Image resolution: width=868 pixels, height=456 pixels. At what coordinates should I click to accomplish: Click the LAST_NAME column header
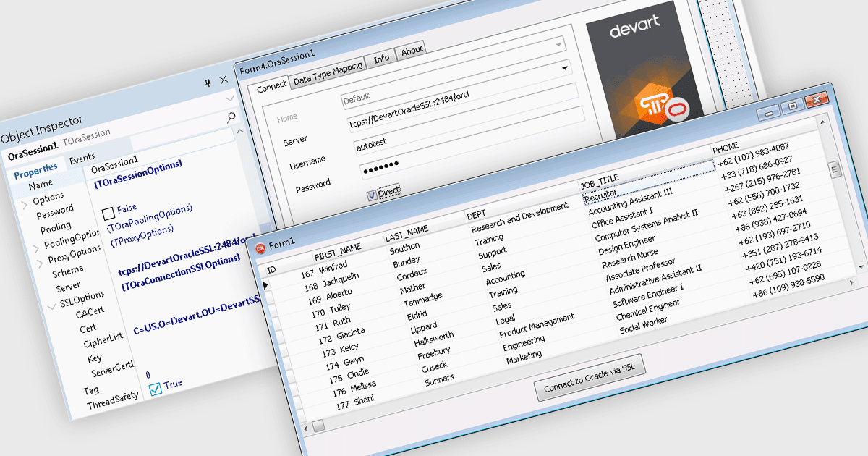407,233
